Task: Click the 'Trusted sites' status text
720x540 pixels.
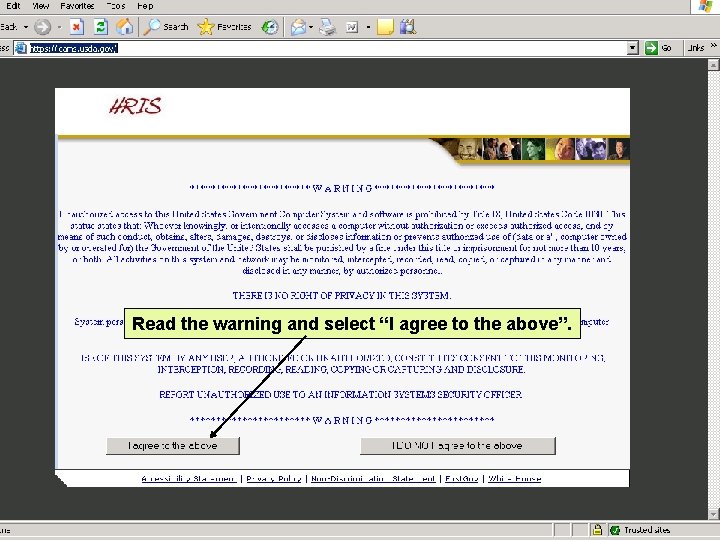Action: [647, 530]
